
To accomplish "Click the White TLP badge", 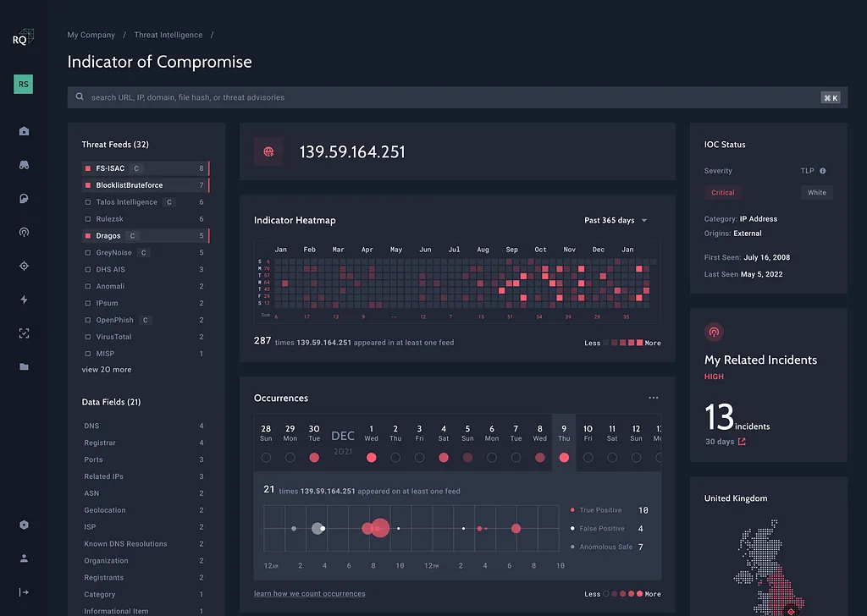I will point(817,192).
